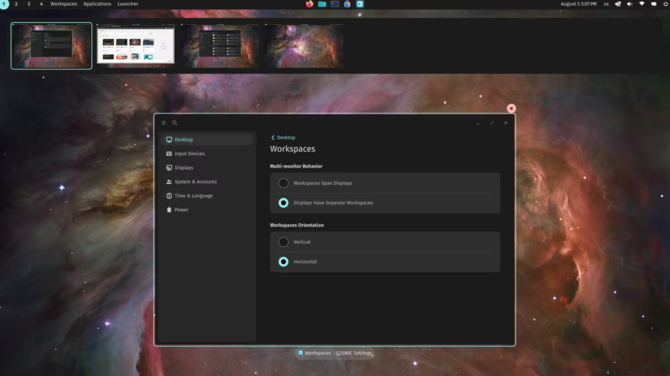This screenshot has width=670, height=376.
Task: Click the date and time in panel
Action: (x=579, y=4)
